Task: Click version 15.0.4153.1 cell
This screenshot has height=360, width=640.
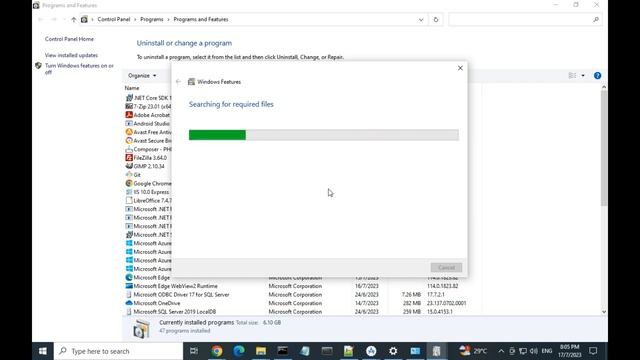Action: [x=440, y=311]
